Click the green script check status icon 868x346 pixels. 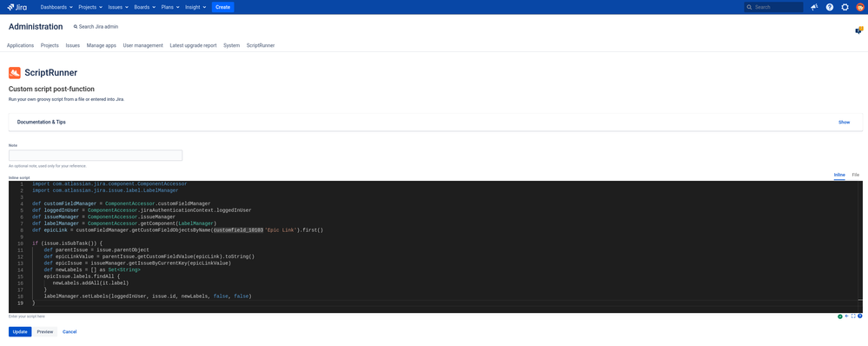(x=840, y=316)
